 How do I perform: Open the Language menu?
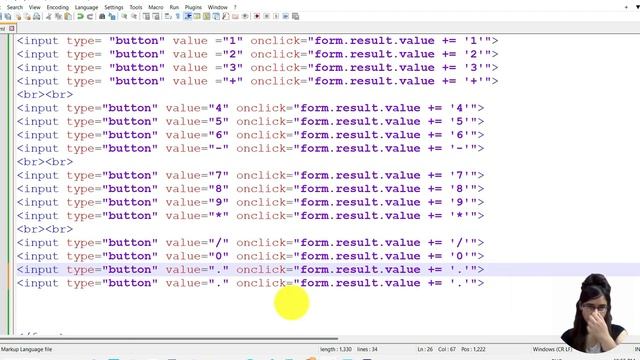(87, 7)
